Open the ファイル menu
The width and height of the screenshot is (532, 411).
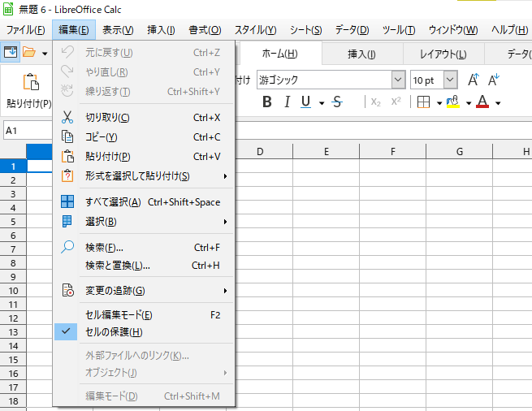(x=26, y=30)
